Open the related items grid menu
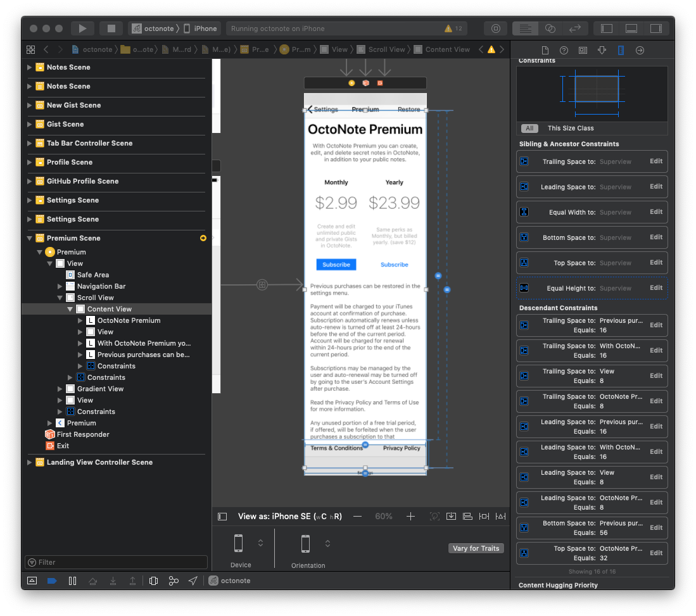The width and height of the screenshot is (696, 616). tap(30, 49)
